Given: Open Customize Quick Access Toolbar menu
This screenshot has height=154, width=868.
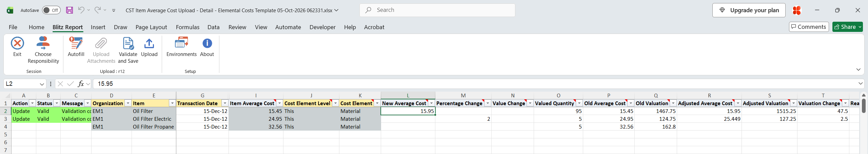Looking at the screenshot, I should [114, 11].
